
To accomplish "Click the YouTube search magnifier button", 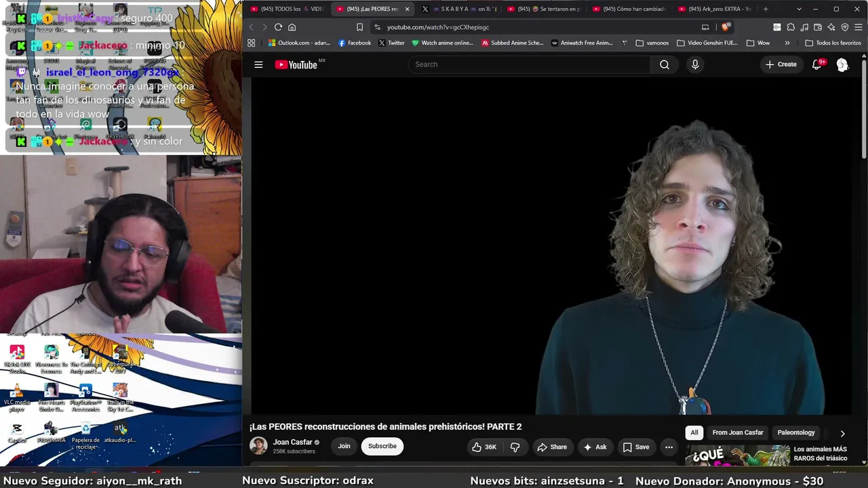I will [665, 64].
